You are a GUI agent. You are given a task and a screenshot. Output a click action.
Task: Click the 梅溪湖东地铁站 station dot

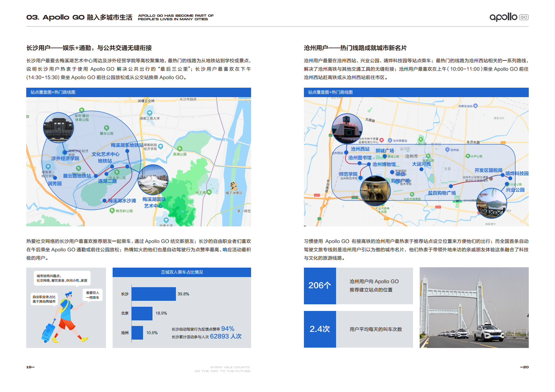click(127, 151)
